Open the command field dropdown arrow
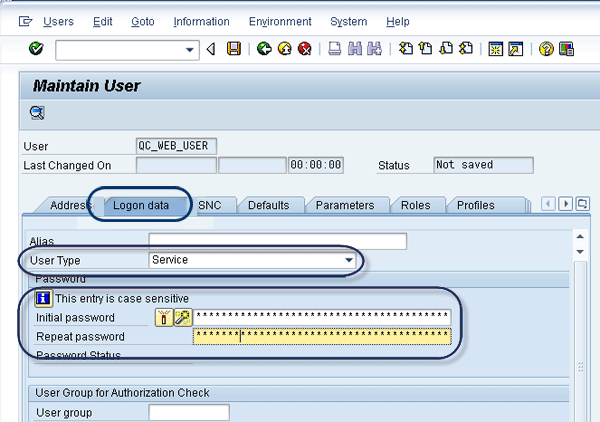The image size is (600, 422). 191,49
